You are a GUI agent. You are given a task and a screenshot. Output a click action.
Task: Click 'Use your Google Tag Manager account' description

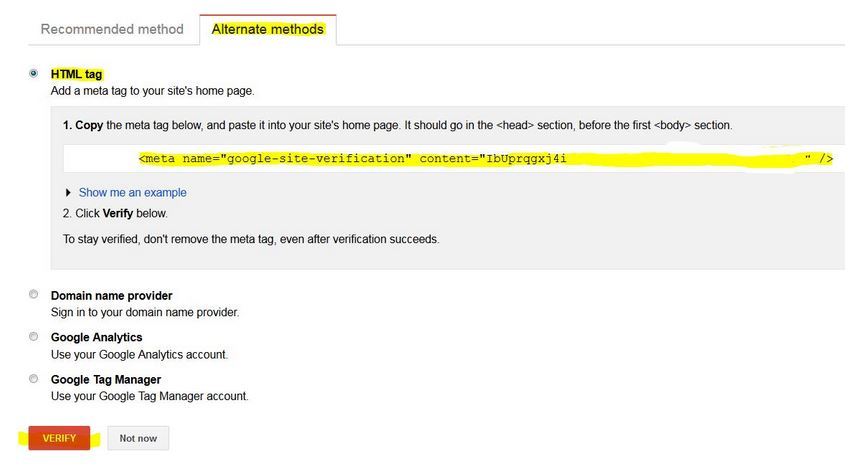(149, 396)
